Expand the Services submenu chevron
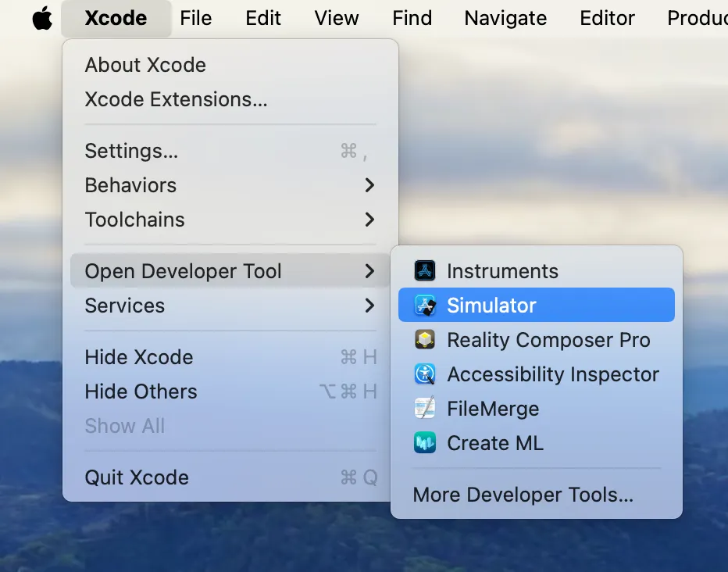 click(x=369, y=306)
